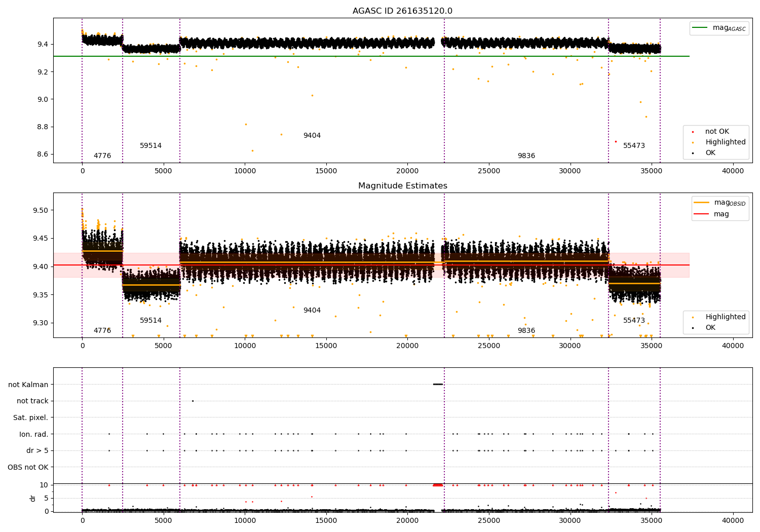
Task: Click obsid label 9836 in top plot
Action: tap(526, 156)
